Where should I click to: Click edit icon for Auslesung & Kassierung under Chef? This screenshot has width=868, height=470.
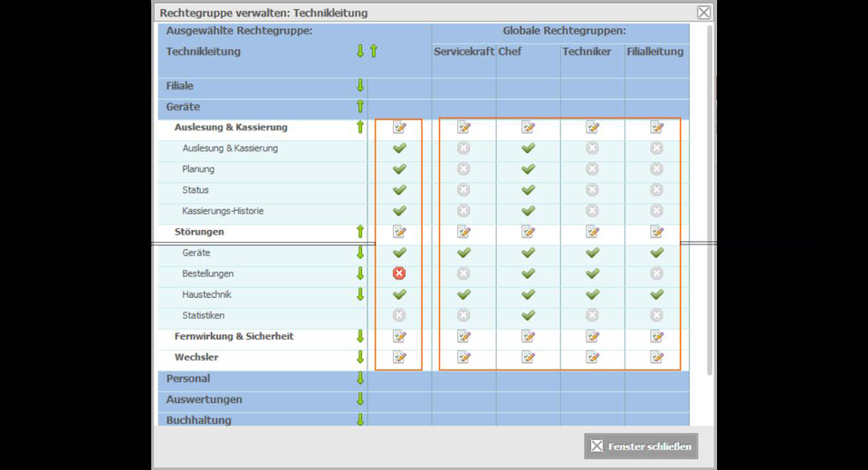click(x=528, y=128)
